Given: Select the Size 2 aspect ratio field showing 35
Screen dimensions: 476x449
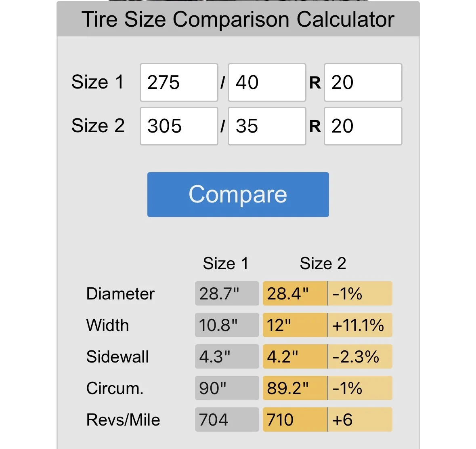Looking at the screenshot, I should [267, 126].
